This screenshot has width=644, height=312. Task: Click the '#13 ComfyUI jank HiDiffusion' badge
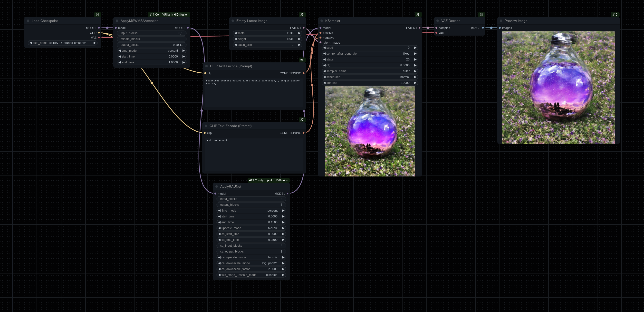pos(269,180)
